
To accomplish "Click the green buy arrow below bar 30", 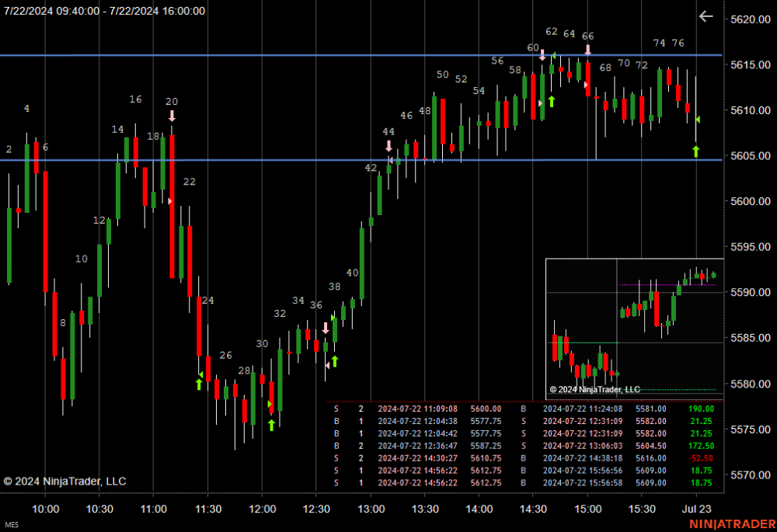I will 271,425.
